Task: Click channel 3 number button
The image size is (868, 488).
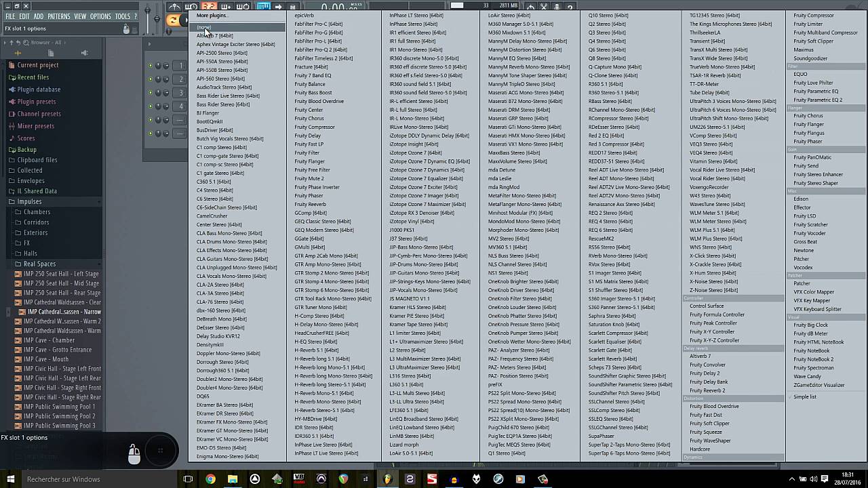Action: point(180,93)
